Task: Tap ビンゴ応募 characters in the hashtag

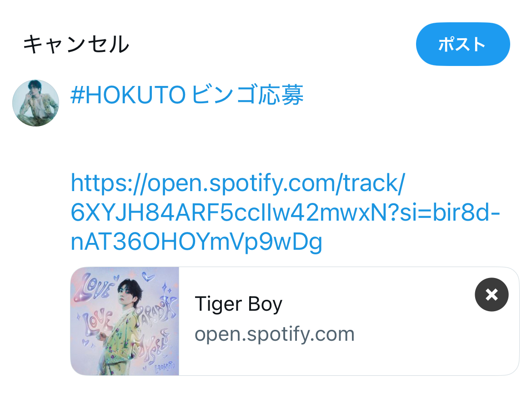Action: [247, 95]
